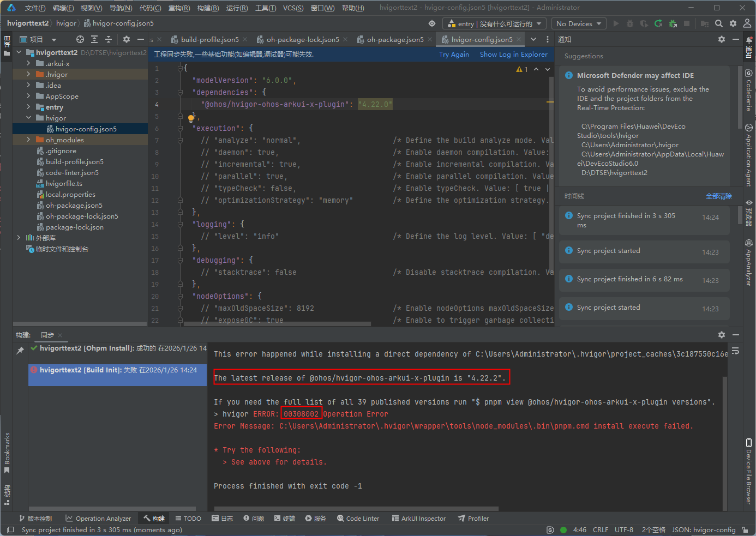Screen dimensions: 756x536
Task: Collapse all in project panel toolbar
Action: [x=109, y=39]
